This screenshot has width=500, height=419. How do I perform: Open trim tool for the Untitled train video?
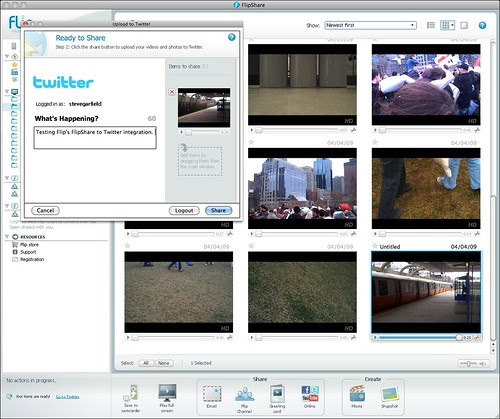click(477, 338)
